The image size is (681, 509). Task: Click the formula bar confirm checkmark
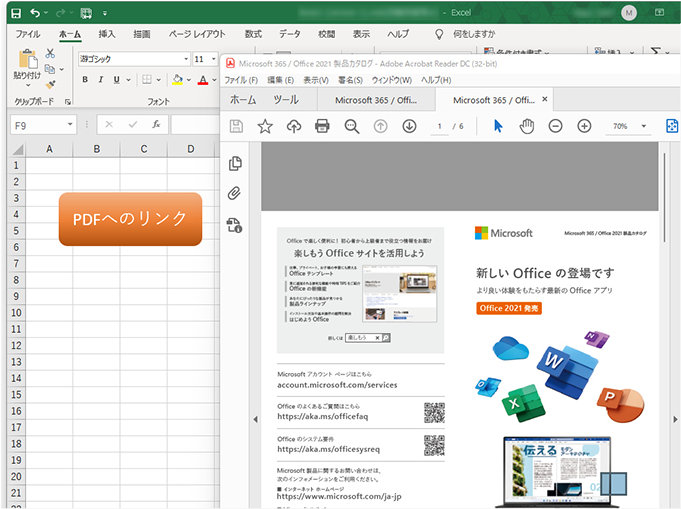pos(133,125)
